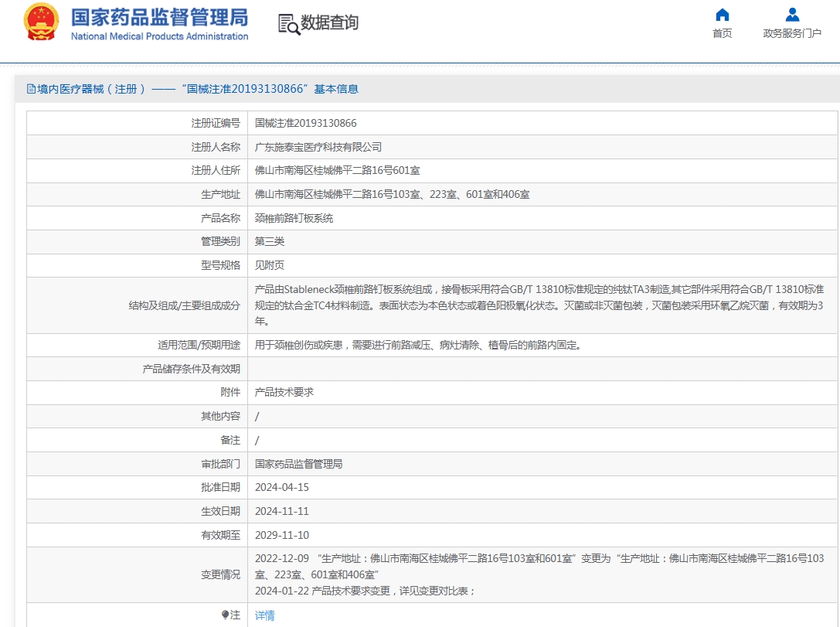Select the 2024-01-22 产品技术要求变更 line

[365, 591]
